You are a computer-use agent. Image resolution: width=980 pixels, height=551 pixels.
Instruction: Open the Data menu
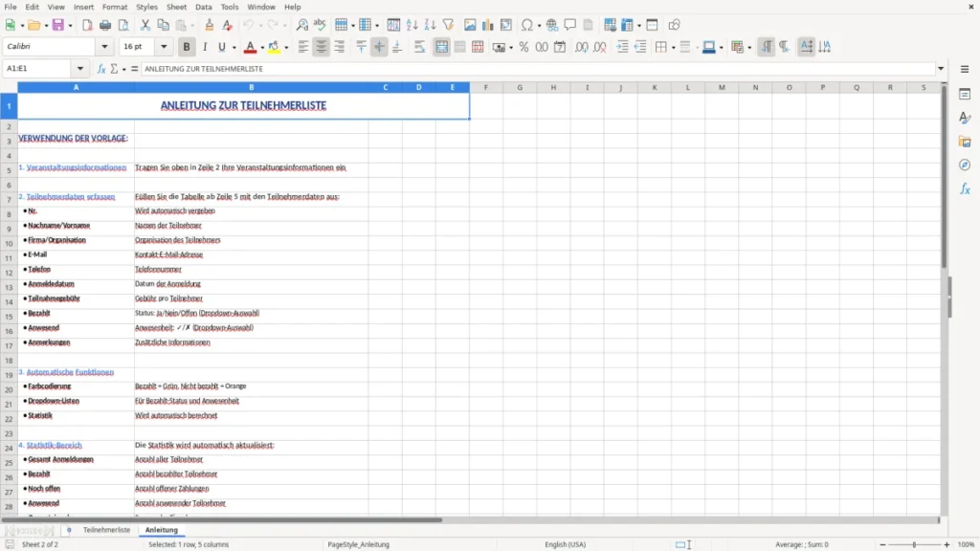point(203,7)
